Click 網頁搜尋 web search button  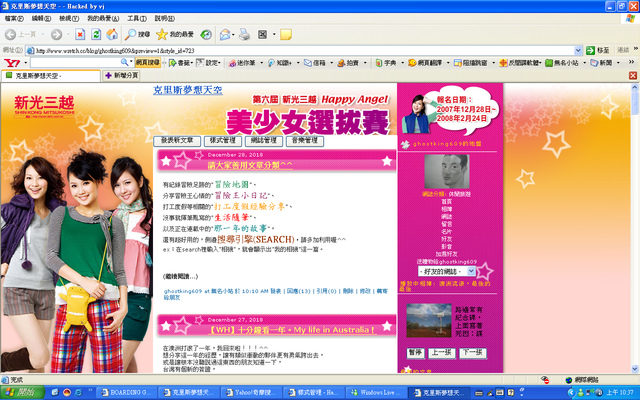point(148,62)
